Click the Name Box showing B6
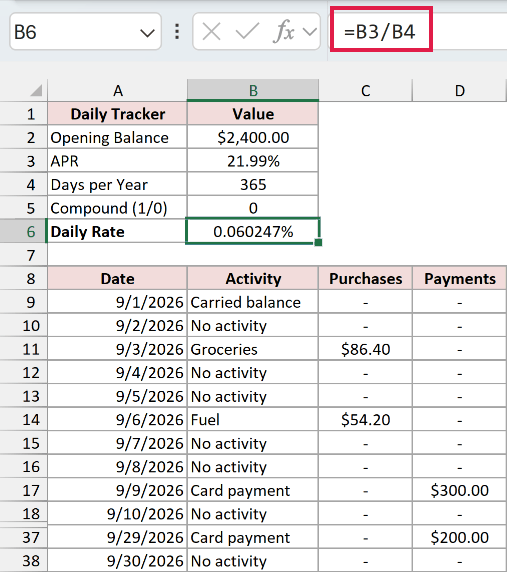This screenshot has width=507, height=572. (x=85, y=32)
